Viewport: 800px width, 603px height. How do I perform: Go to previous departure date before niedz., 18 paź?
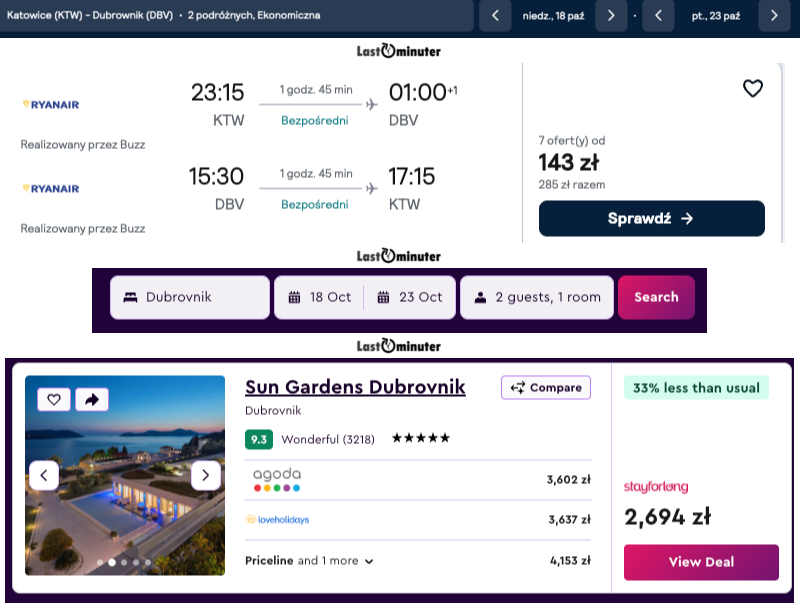[495, 16]
